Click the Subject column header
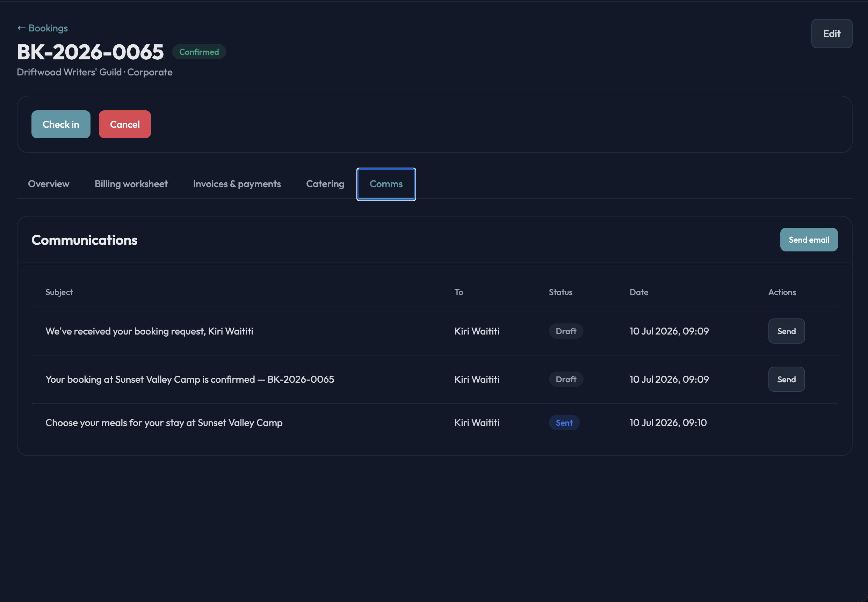Viewport: 868px width, 602px height. (59, 292)
